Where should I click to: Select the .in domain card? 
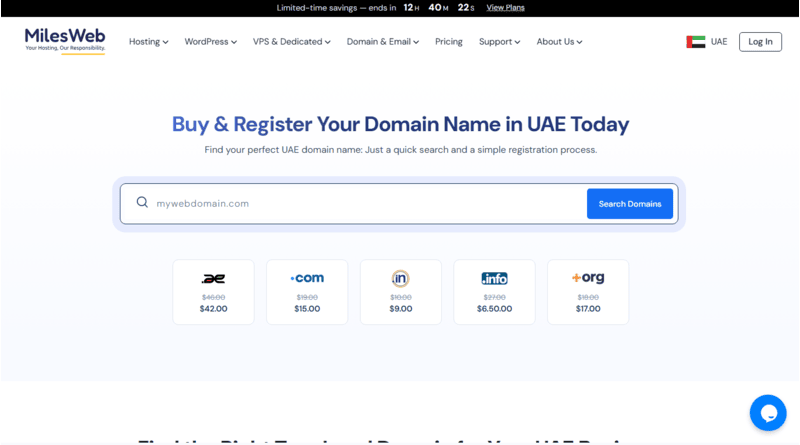coord(401,292)
